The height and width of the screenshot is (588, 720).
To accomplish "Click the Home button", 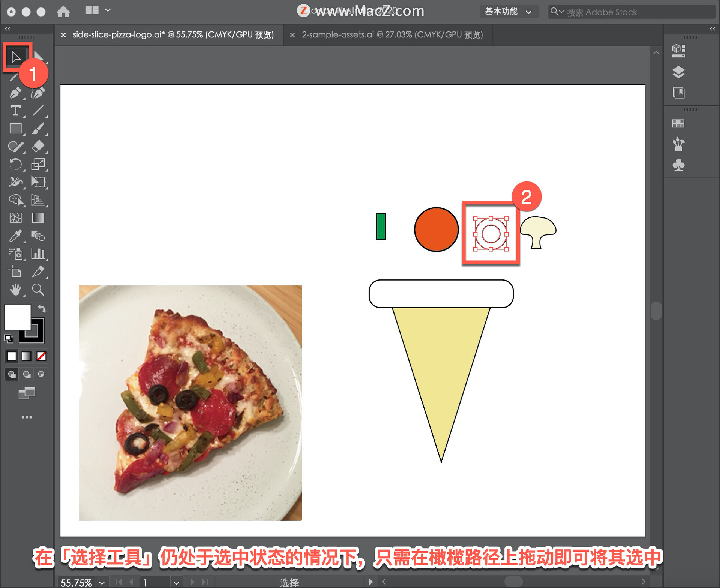I will [x=63, y=12].
